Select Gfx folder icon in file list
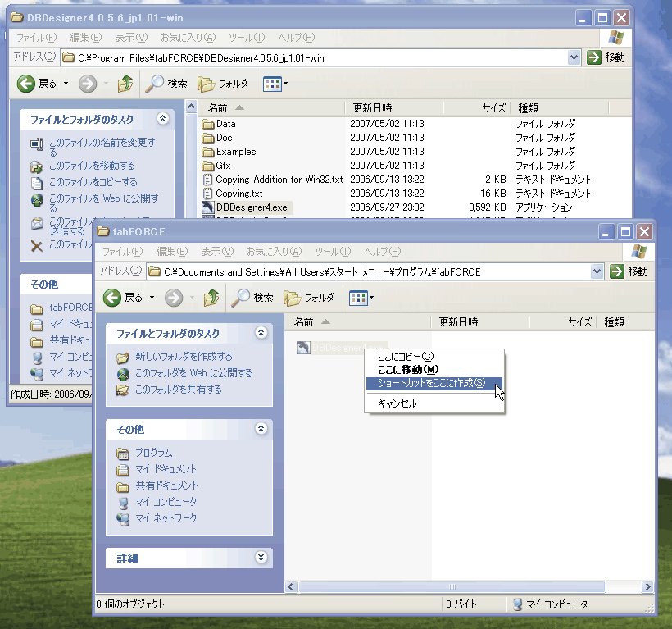The image size is (672, 629). pyautogui.click(x=208, y=166)
